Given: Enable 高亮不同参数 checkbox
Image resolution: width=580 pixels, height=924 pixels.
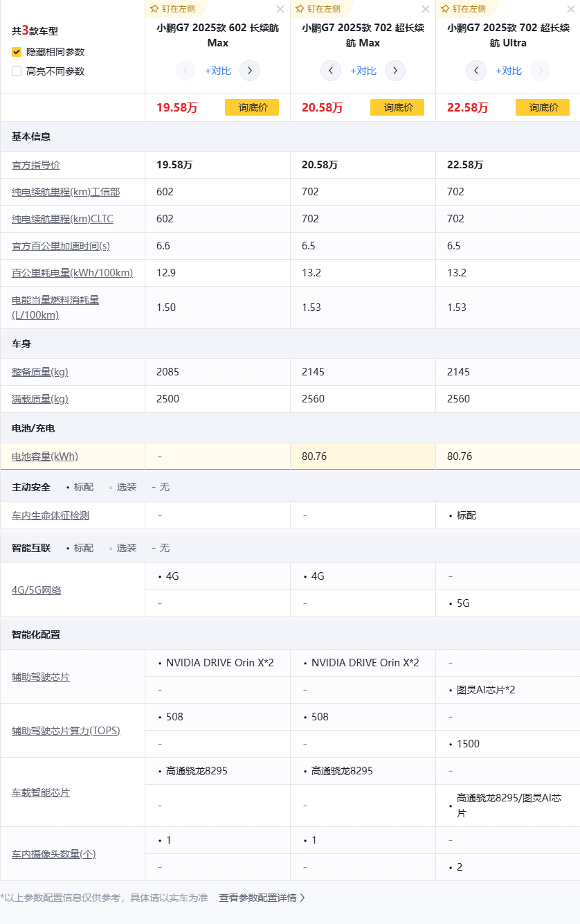Looking at the screenshot, I should coord(17,71).
